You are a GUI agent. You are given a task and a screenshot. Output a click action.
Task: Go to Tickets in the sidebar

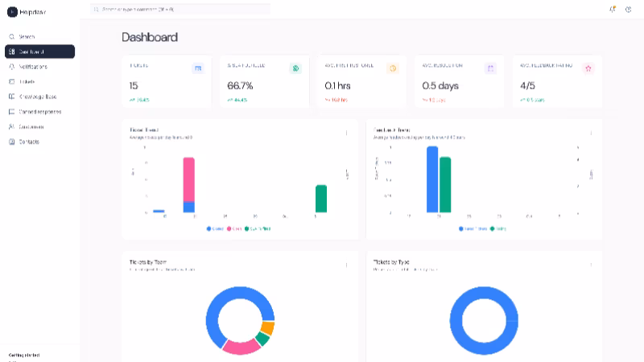click(39, 82)
